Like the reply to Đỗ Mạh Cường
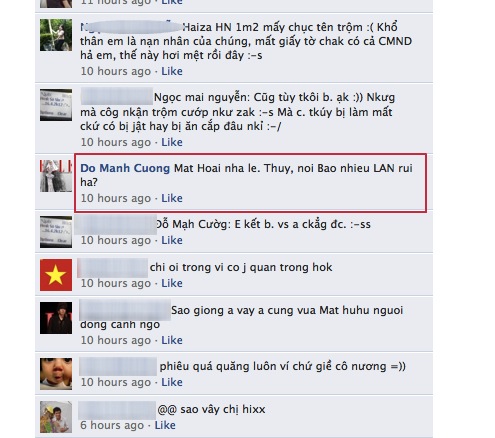Viewport: 495px width, 438px height. click(172, 240)
